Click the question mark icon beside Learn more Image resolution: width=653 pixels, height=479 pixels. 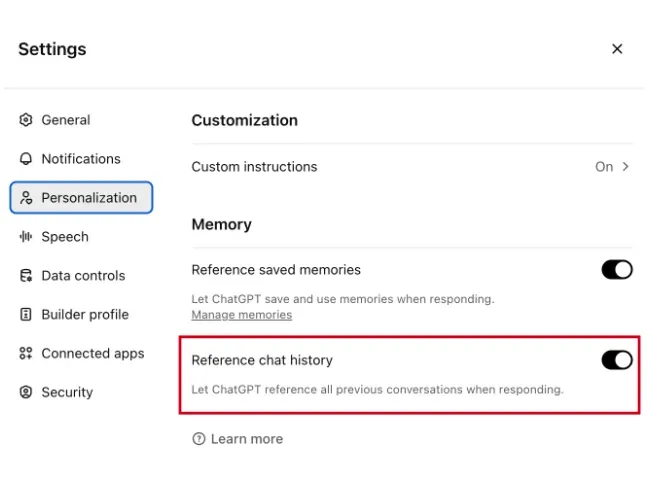(198, 439)
